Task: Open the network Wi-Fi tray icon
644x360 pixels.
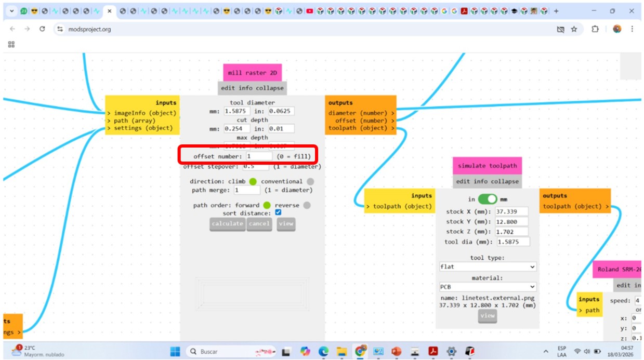Action: tap(577, 352)
